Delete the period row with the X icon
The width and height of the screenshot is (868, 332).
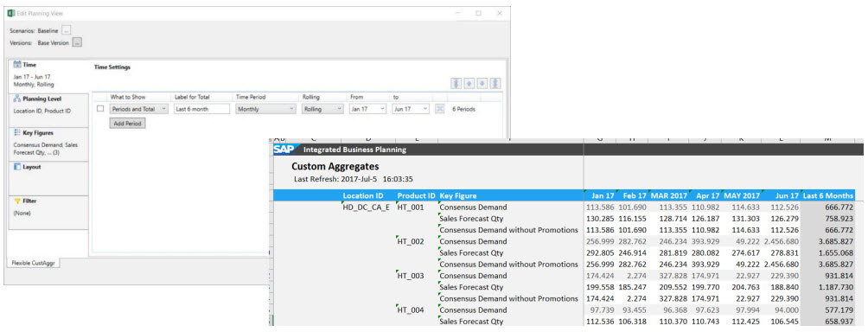tap(439, 109)
